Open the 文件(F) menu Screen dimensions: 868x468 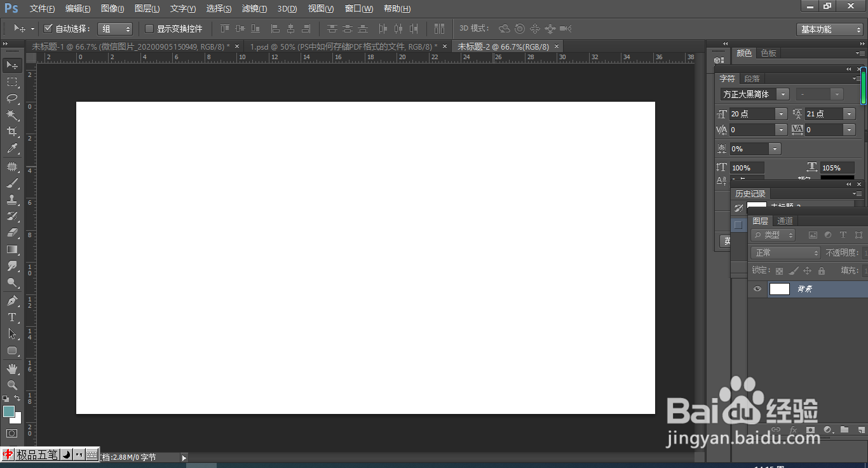[42, 9]
